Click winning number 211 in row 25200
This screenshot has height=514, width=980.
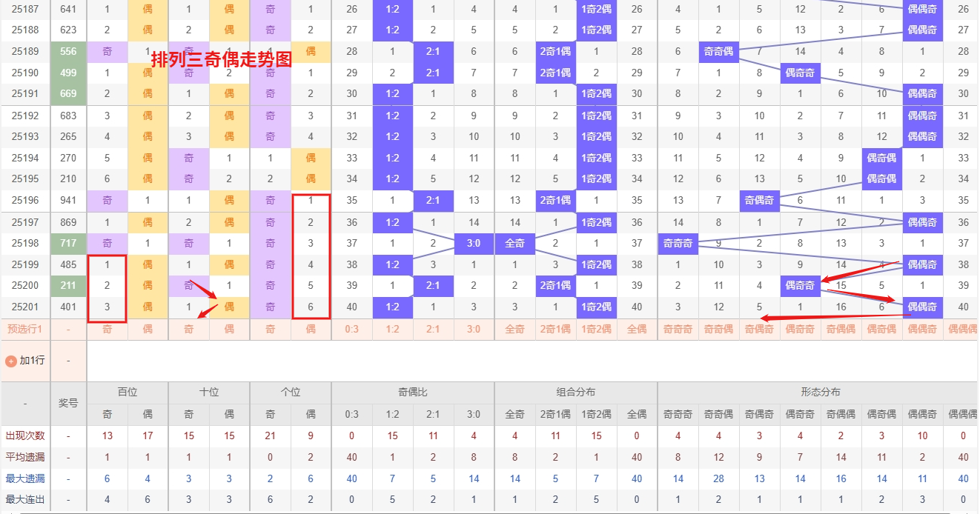(68, 285)
